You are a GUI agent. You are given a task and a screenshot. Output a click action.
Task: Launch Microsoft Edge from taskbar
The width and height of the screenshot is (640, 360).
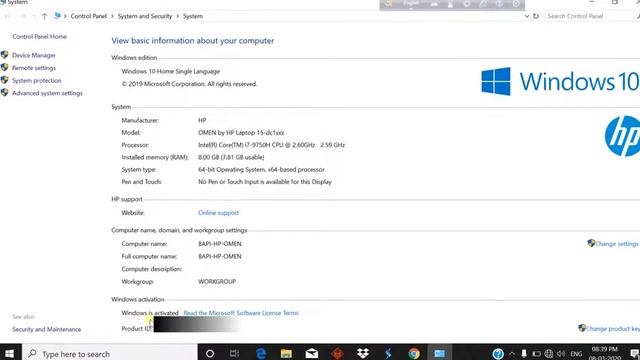coord(260,353)
